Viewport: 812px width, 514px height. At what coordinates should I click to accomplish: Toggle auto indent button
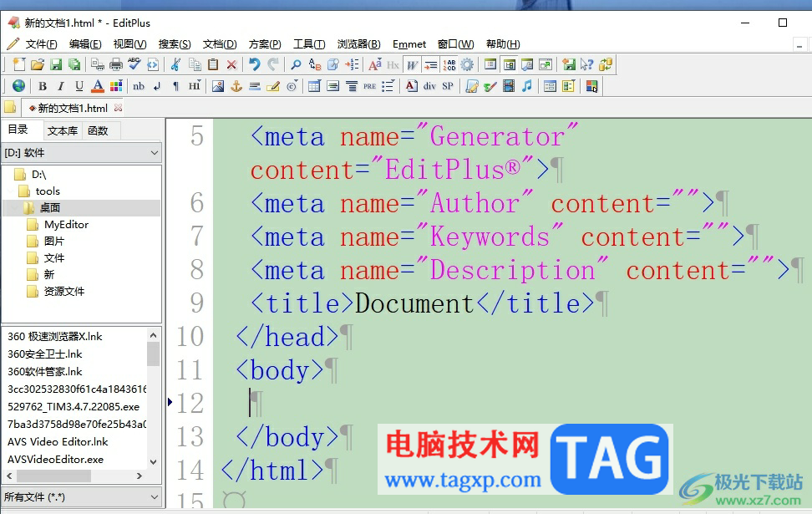[x=430, y=64]
